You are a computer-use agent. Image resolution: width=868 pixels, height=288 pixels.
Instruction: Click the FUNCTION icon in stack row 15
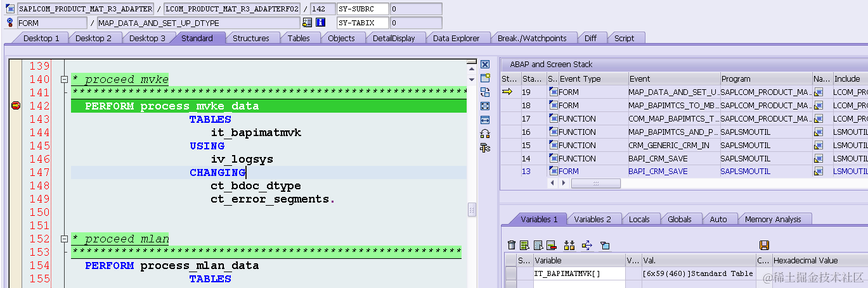pos(553,146)
